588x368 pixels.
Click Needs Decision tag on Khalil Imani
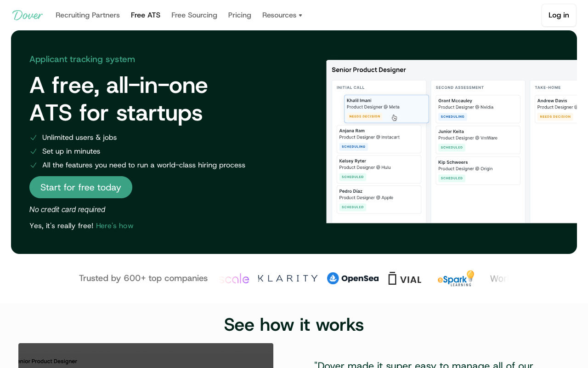pos(365,116)
